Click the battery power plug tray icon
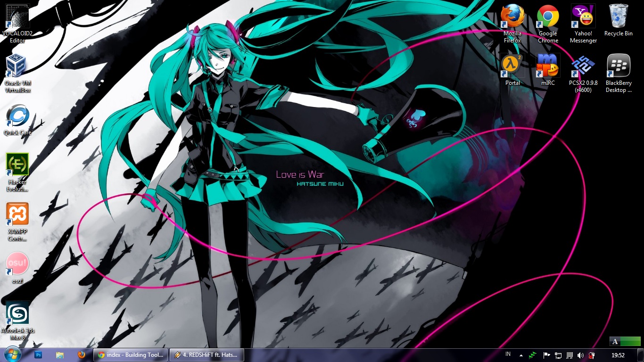 [592, 355]
